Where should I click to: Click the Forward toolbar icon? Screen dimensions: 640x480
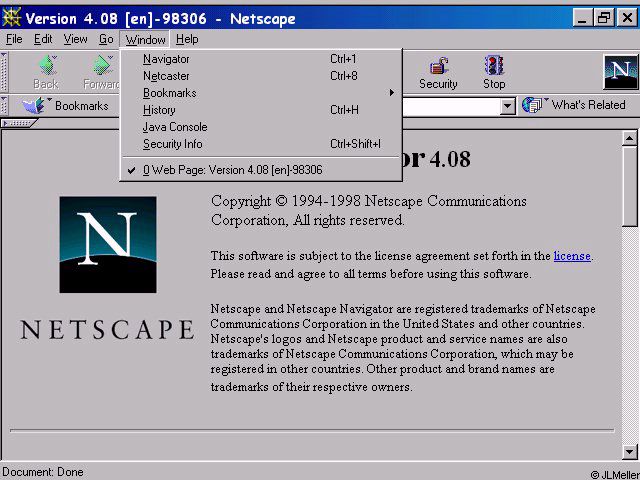click(x=102, y=66)
